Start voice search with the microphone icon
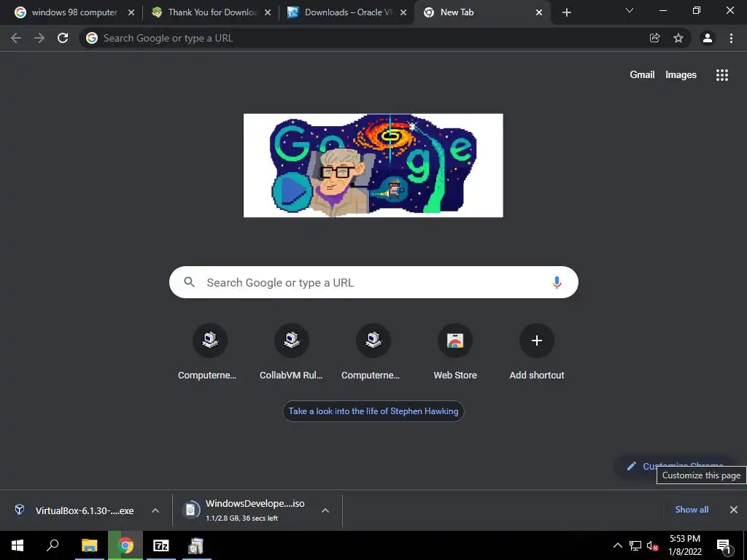This screenshot has width=747, height=560. [557, 282]
